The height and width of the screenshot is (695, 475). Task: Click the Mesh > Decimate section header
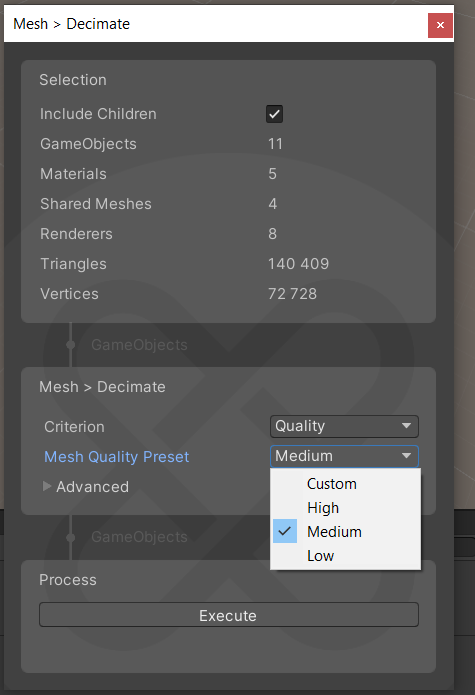[102, 387]
